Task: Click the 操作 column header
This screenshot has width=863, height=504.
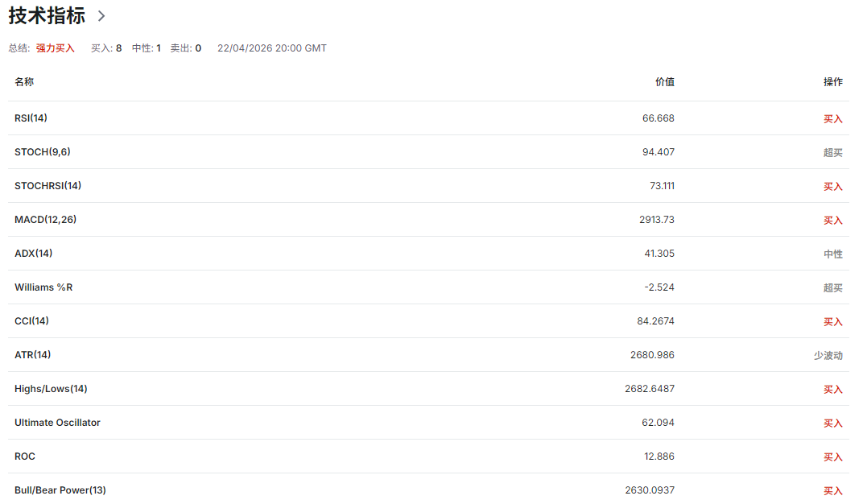Action: (x=832, y=82)
